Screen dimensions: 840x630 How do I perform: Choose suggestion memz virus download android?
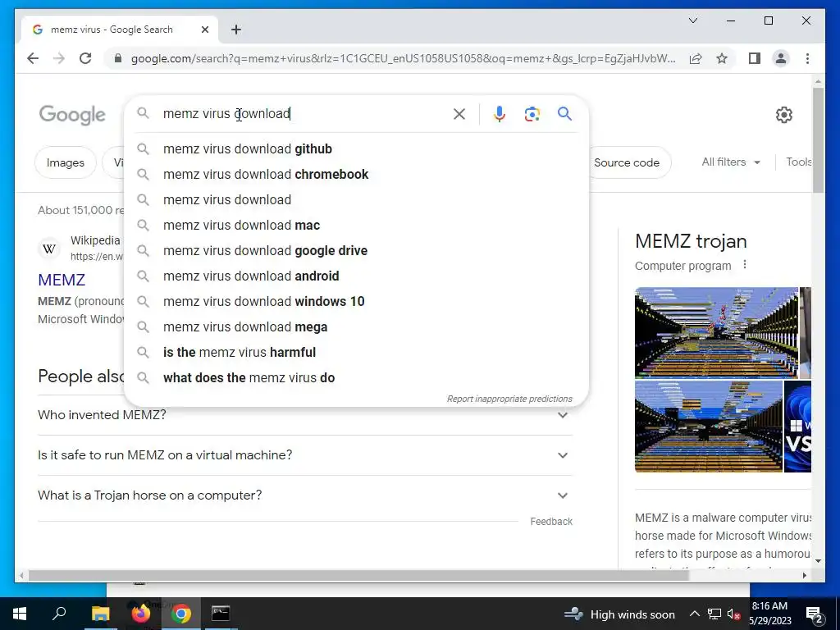tap(356, 276)
